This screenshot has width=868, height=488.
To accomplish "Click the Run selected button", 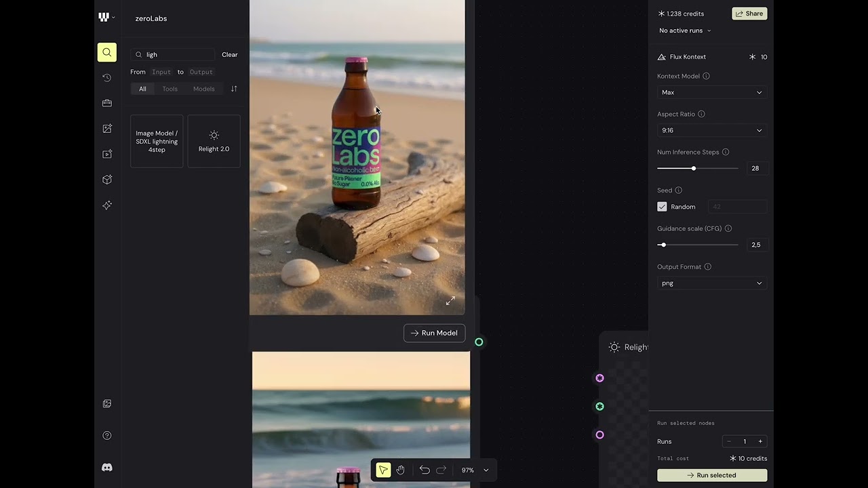I will click(x=712, y=475).
